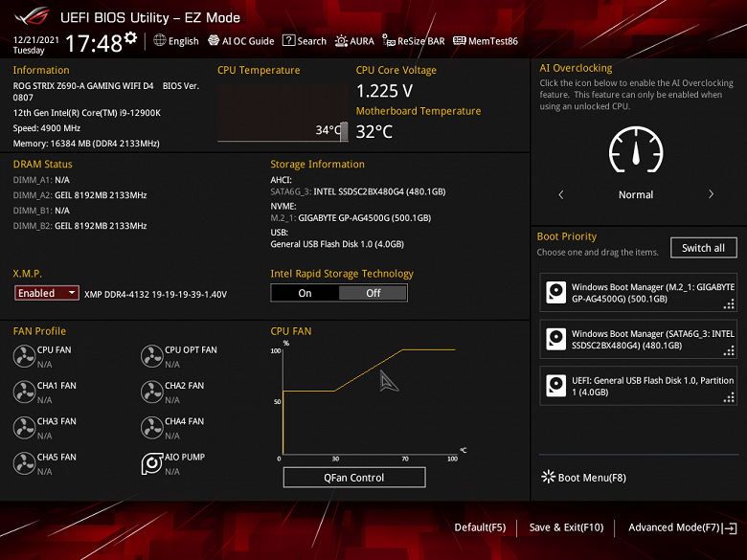Click the CPU temperature bar indicator
Viewport: 747px width, 560px height.
[x=344, y=131]
